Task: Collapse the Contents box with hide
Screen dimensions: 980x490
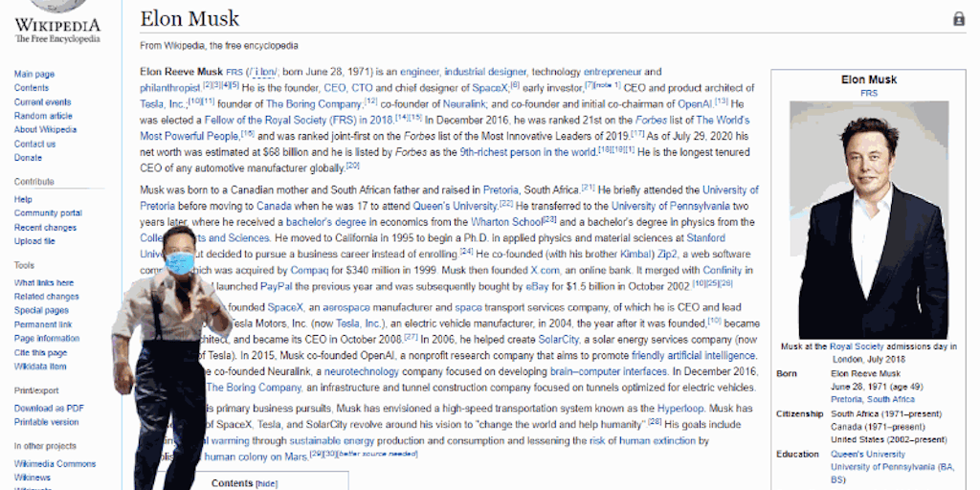Action: coord(267,483)
